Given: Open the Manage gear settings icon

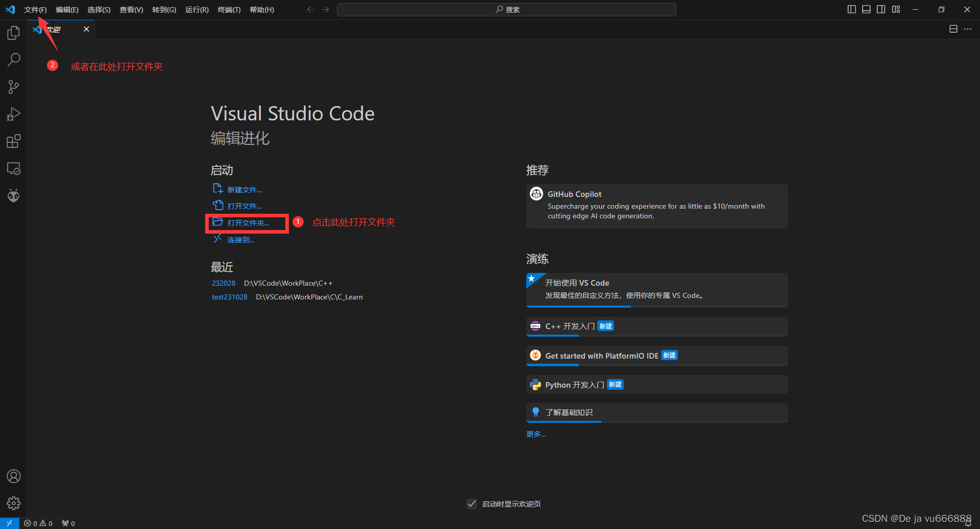Looking at the screenshot, I should 14,503.
